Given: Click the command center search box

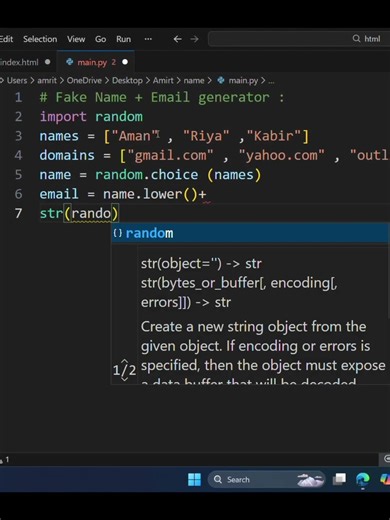Looking at the screenshot, I should [x=299, y=39].
